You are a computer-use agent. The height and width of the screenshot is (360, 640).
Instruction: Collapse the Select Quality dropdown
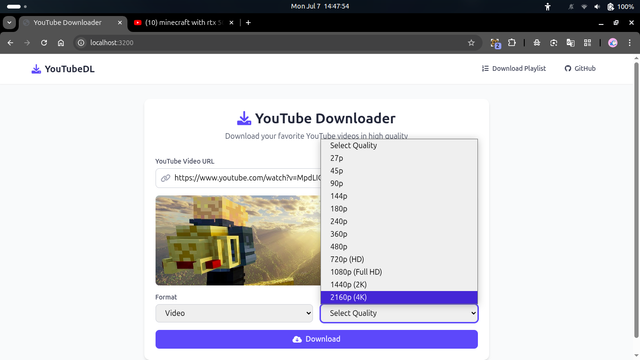click(x=399, y=313)
